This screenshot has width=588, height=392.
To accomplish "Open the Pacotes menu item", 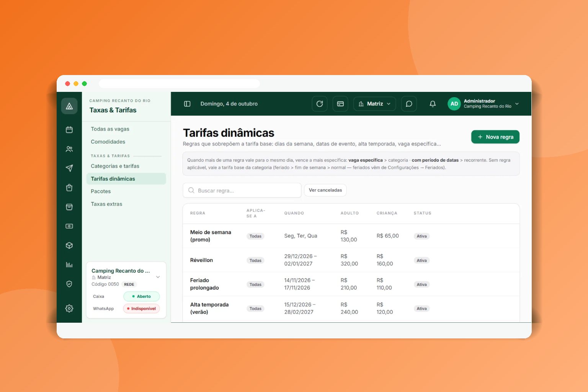I will coord(101,191).
